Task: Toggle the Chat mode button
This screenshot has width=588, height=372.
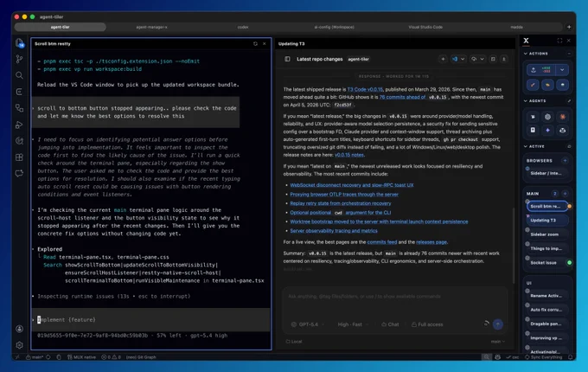Action: tap(390, 324)
